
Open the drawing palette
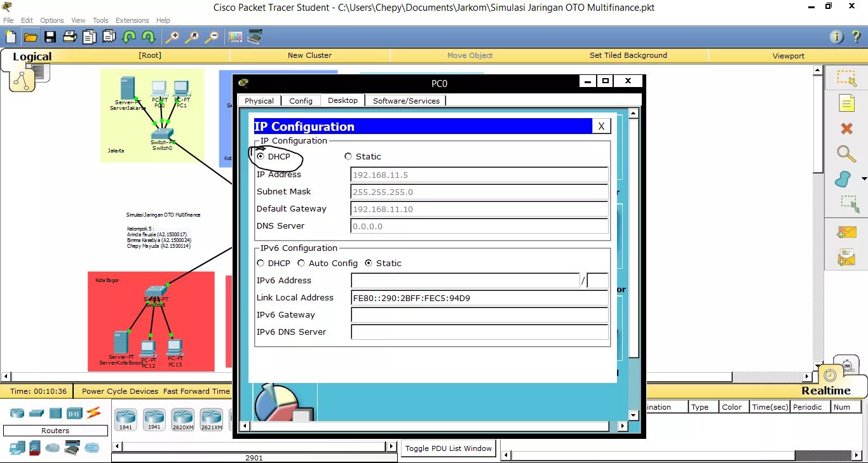[235, 37]
